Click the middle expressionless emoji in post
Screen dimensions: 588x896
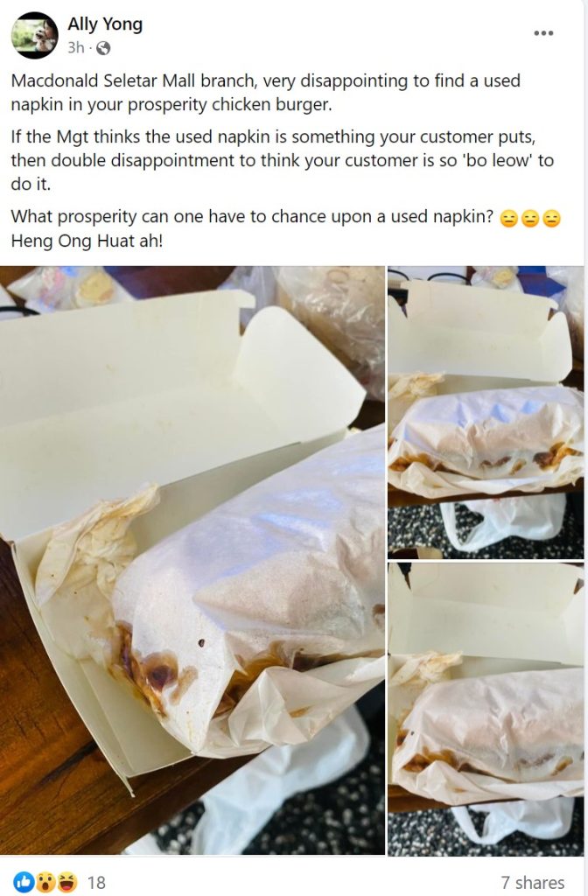(530, 218)
